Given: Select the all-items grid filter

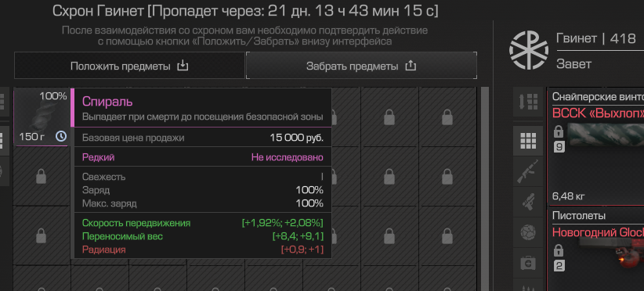Looking at the screenshot, I should [x=528, y=141].
